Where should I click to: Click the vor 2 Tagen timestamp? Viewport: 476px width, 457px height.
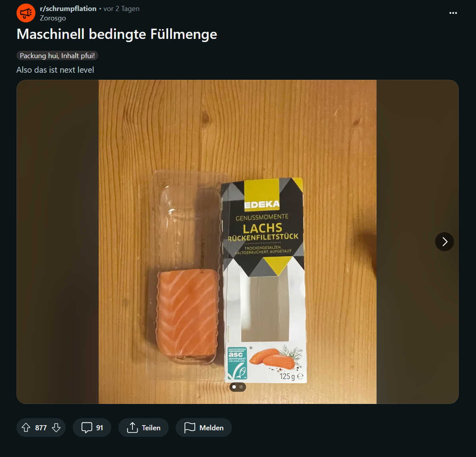point(121,8)
